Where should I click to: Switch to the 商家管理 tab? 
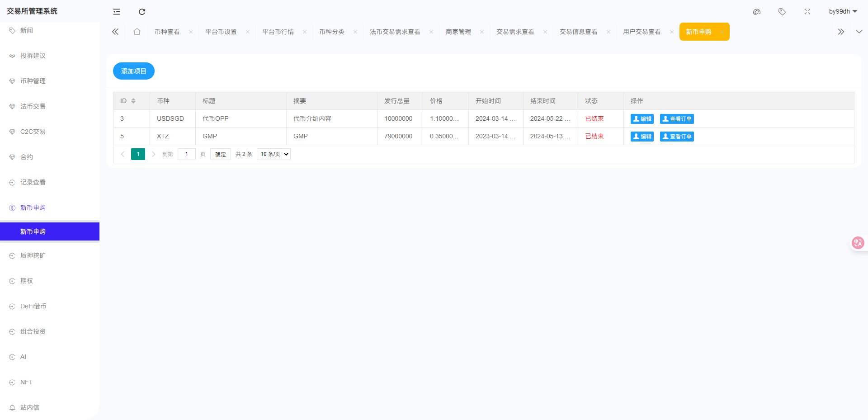pos(458,32)
